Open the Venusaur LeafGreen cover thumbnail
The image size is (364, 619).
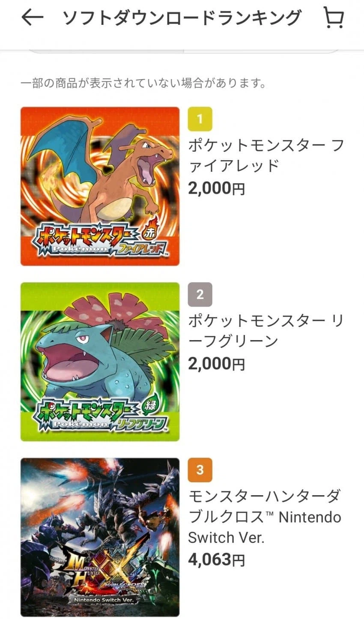pos(100,362)
